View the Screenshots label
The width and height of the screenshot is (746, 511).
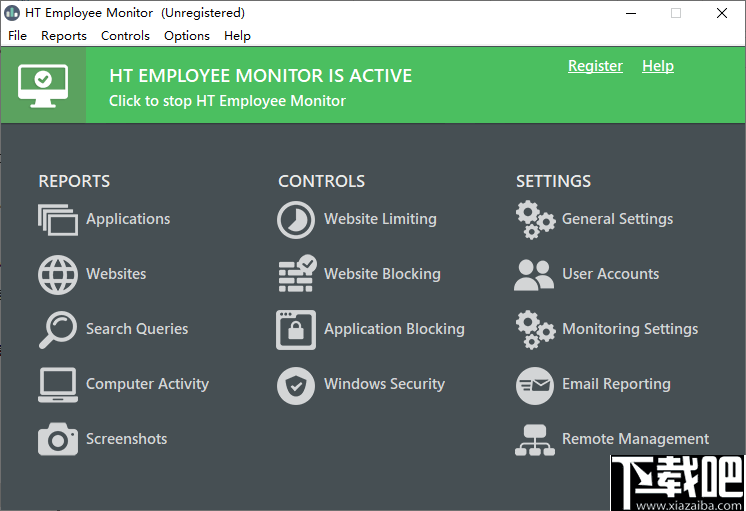127,439
